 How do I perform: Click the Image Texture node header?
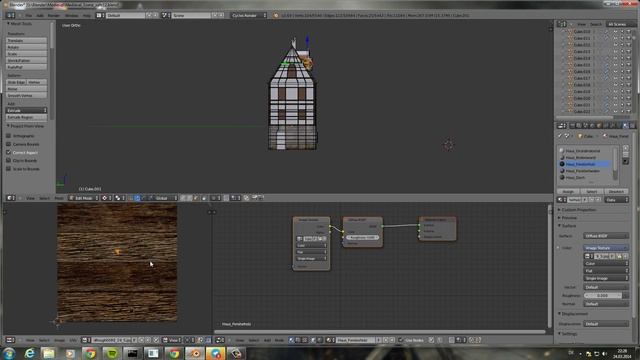[x=311, y=220]
